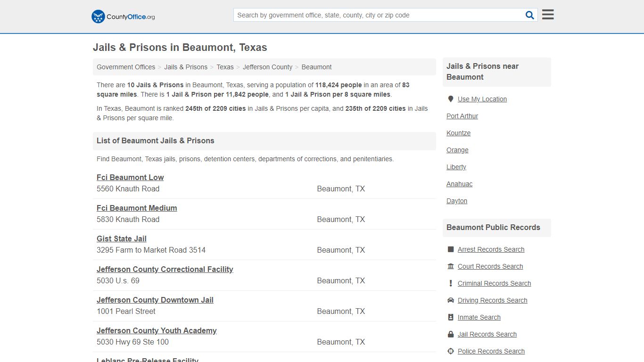The width and height of the screenshot is (644, 362).
Task: Click the Driving Records car icon
Action: [x=451, y=300]
